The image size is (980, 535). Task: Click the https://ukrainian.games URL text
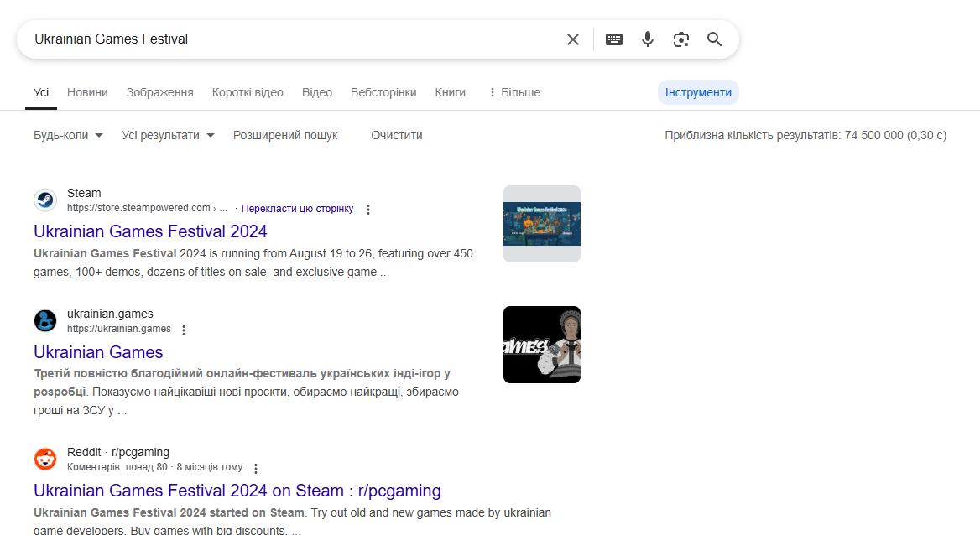119,329
